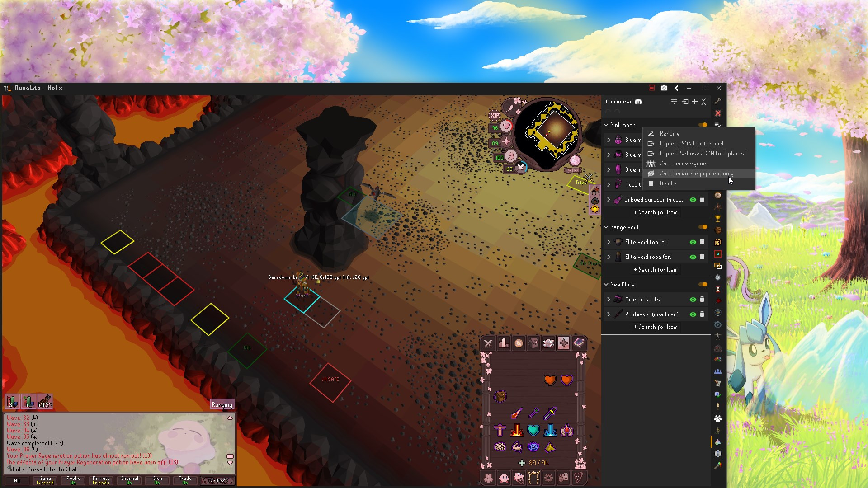Open Glamourer settings sliders icon

point(674,102)
